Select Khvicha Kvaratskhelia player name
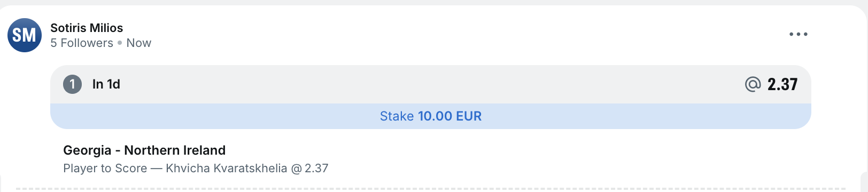Viewport: 868px width, 192px height. pyautogui.click(x=227, y=169)
